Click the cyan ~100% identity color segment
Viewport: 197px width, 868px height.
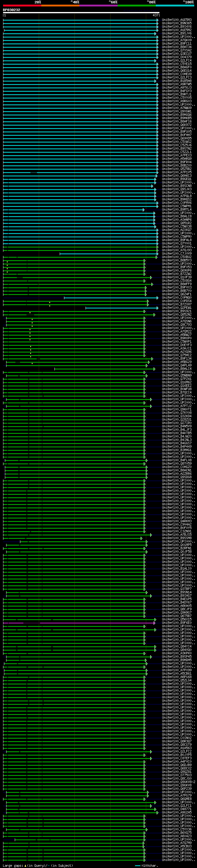pos(175,6)
